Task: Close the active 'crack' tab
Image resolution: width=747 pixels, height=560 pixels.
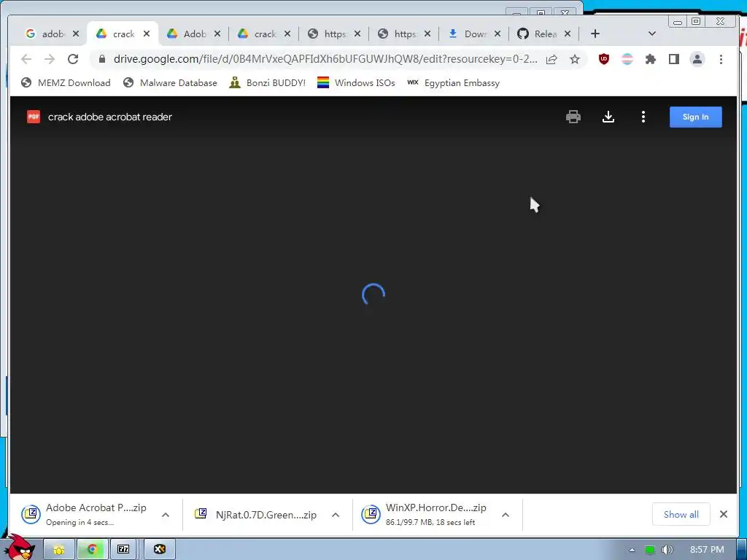Action: pos(147,34)
